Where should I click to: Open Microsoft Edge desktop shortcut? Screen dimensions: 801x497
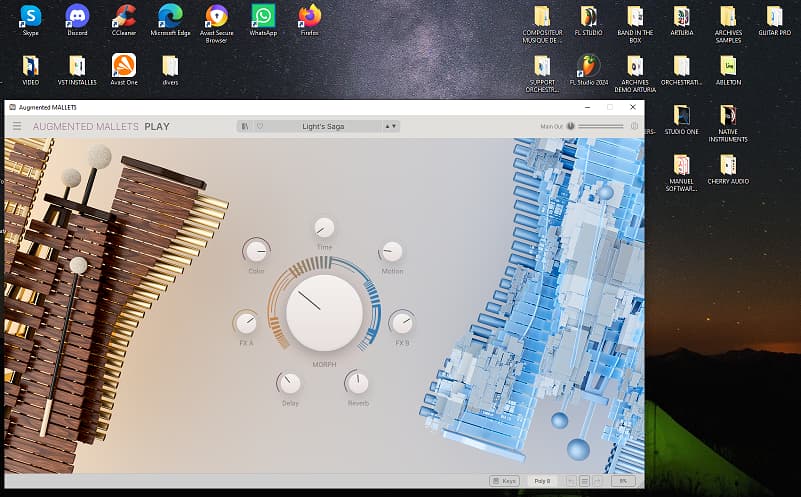click(170, 20)
